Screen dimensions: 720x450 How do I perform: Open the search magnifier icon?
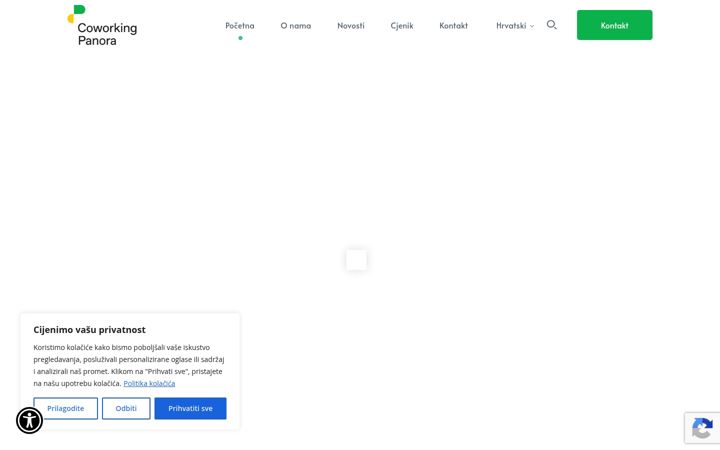(551, 25)
